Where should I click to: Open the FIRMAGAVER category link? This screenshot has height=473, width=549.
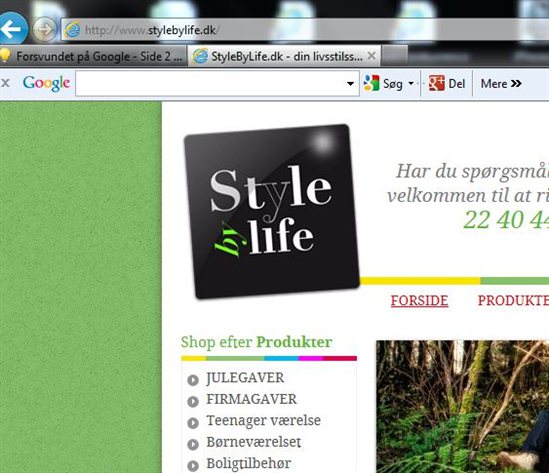tap(251, 399)
